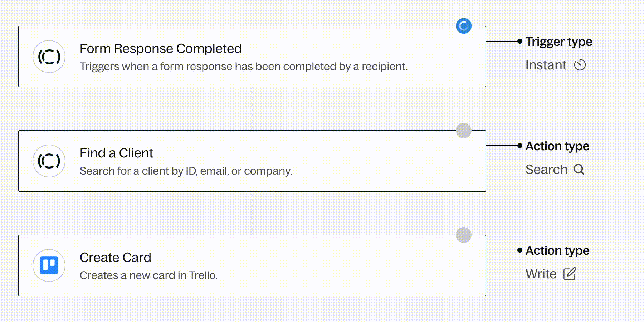Click the Form Response Completed app icon

49,57
